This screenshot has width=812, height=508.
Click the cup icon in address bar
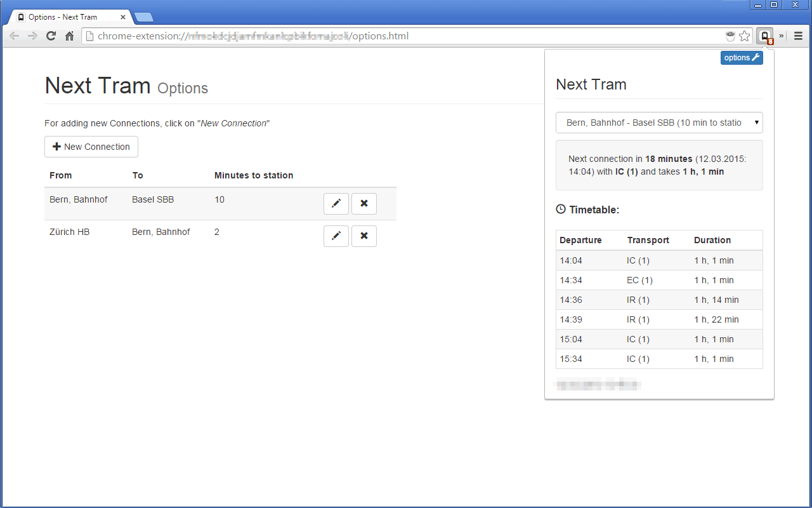coord(730,36)
